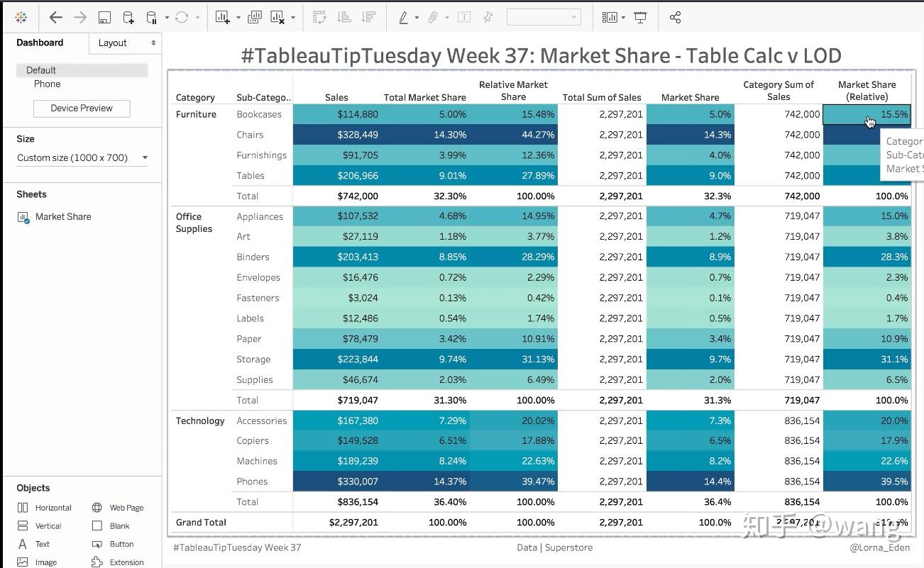
Task: Click the Tableau logo icon
Action: (x=20, y=17)
